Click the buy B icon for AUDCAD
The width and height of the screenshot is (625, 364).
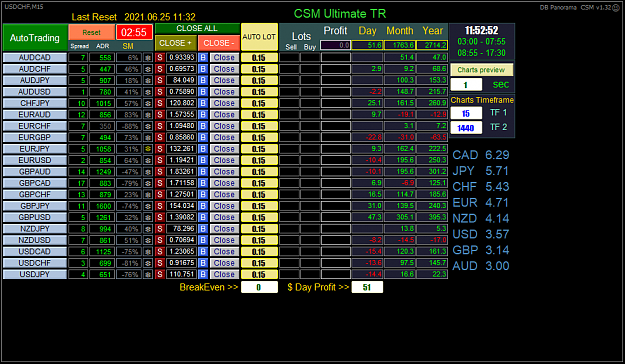[x=203, y=57]
